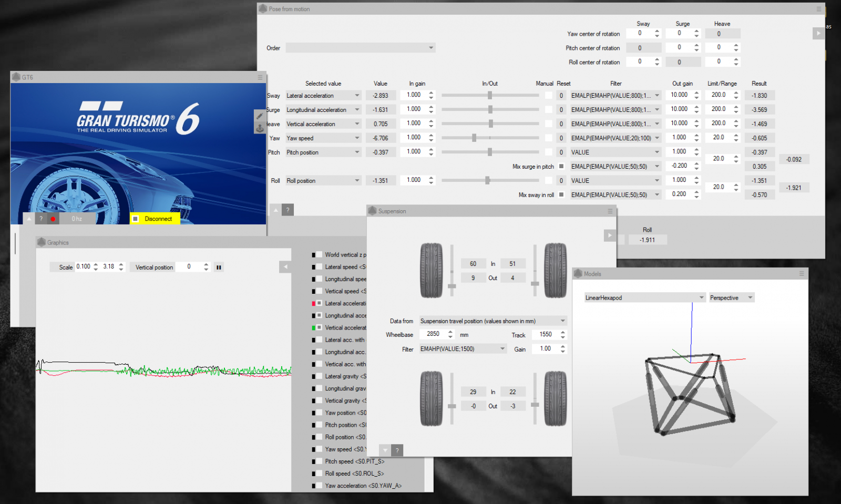Open the help question mark in GT6 panel

pyautogui.click(x=41, y=219)
